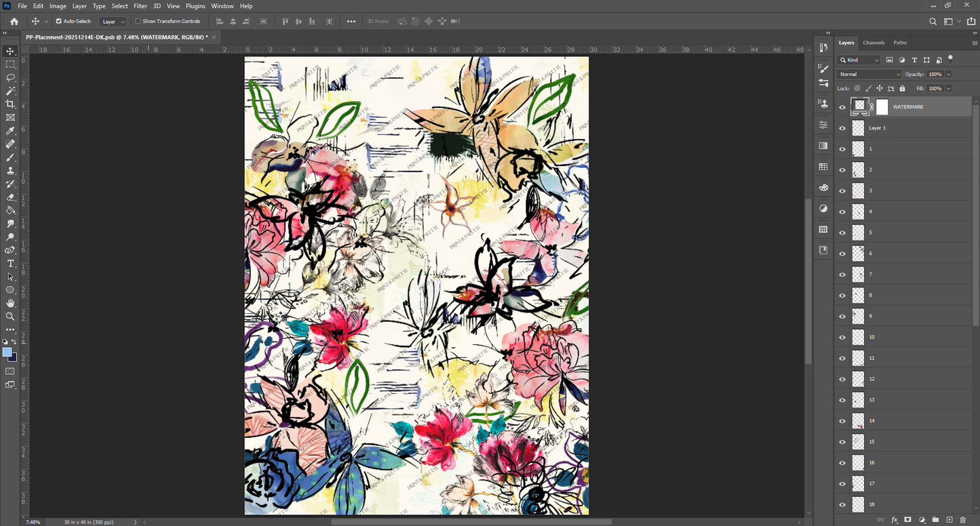Expand the collapsed panel dock arrows

point(828,33)
